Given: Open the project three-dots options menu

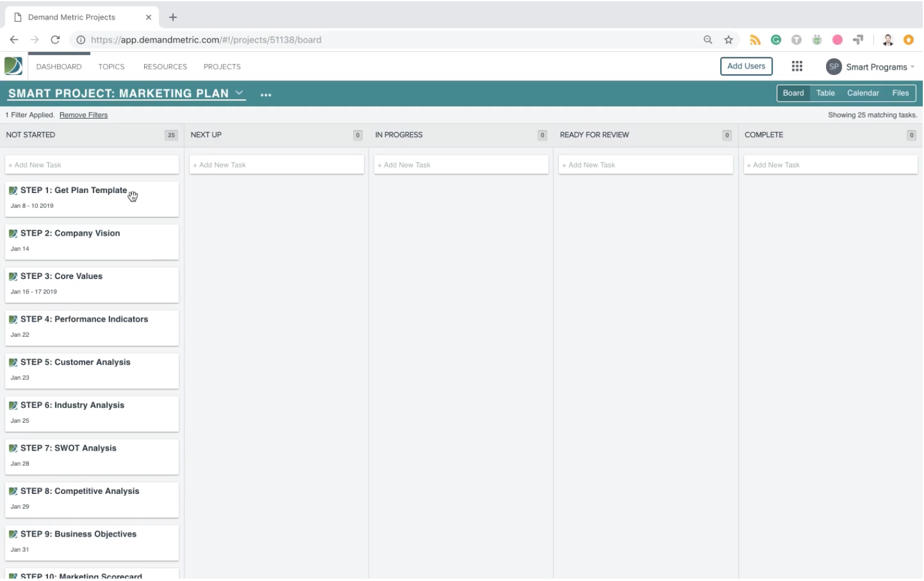Looking at the screenshot, I should pyautogui.click(x=266, y=94).
